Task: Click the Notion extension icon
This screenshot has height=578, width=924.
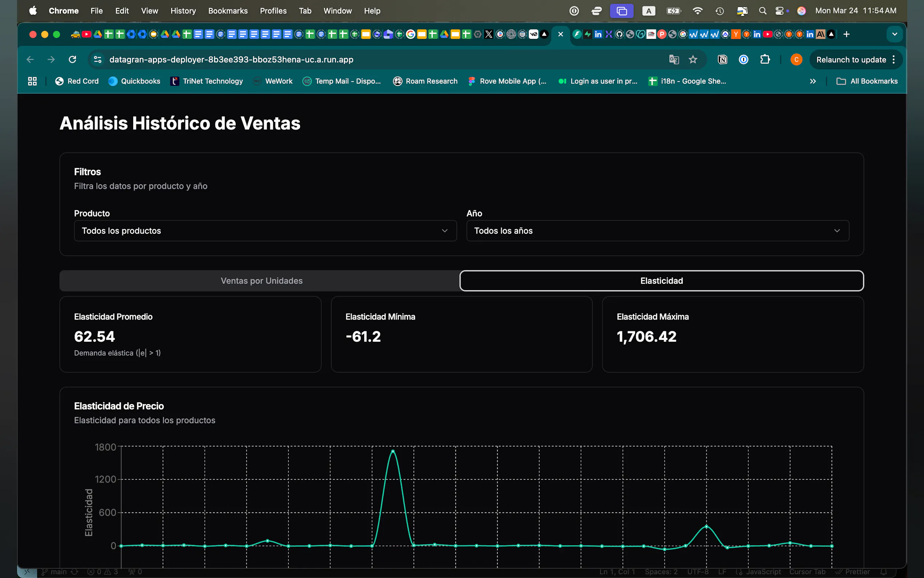Action: coord(722,59)
